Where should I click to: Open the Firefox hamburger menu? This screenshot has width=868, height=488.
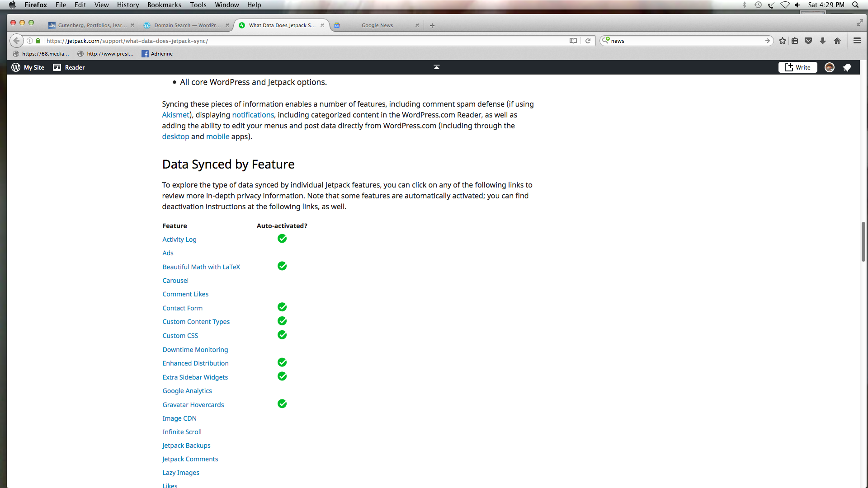coord(857,41)
